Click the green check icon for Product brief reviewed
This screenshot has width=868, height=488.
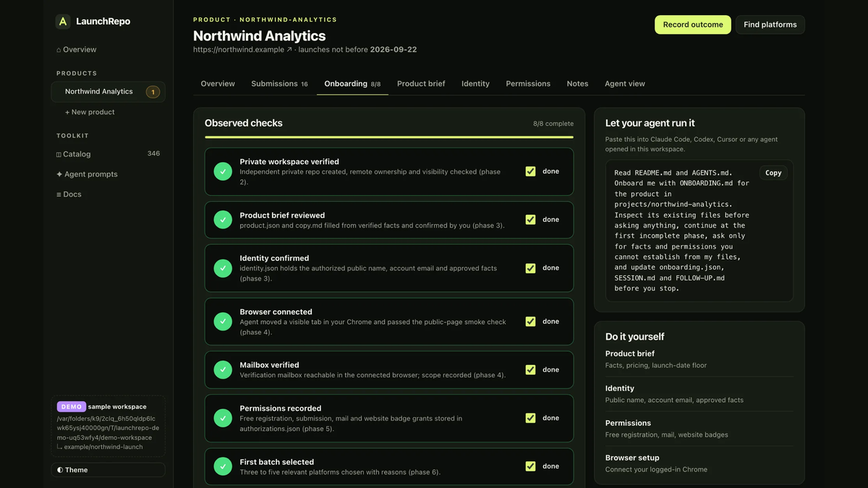point(223,220)
